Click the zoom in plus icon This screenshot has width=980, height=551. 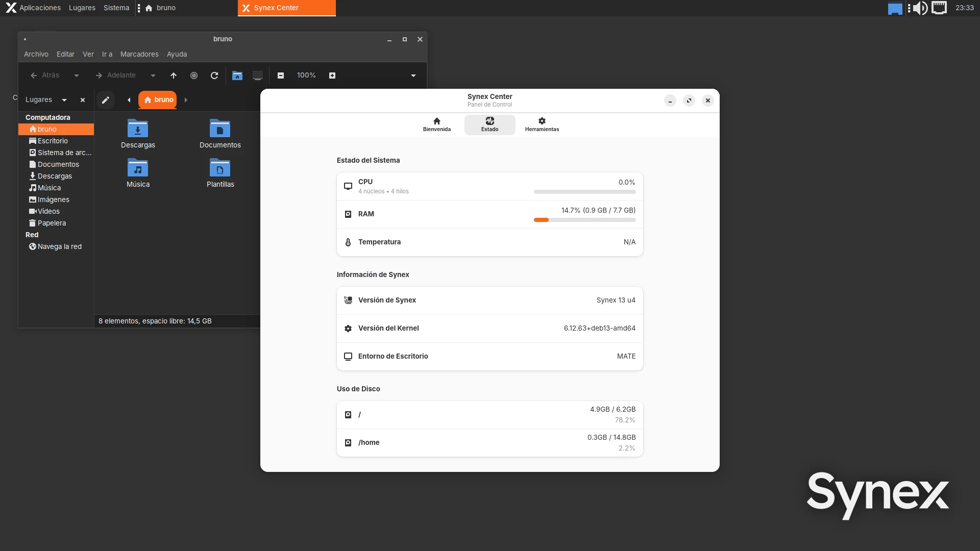point(332,76)
